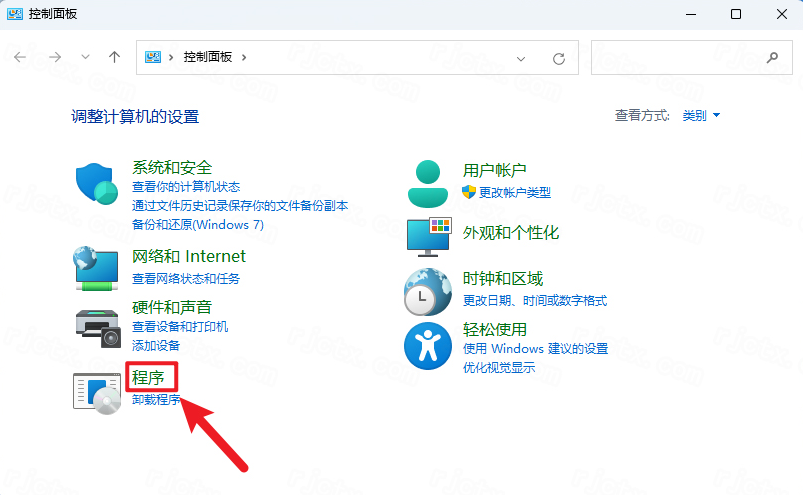Click the User Accounts person icon

tap(430, 182)
